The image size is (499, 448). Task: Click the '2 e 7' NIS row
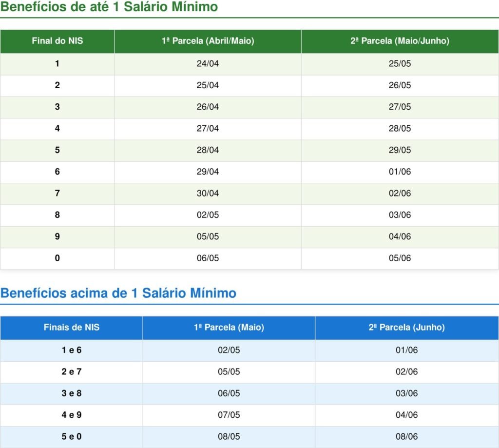tap(71, 371)
